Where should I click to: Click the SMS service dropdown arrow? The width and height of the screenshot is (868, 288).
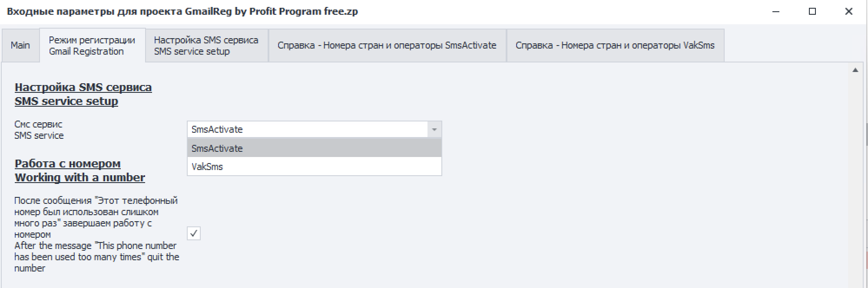coord(434,129)
